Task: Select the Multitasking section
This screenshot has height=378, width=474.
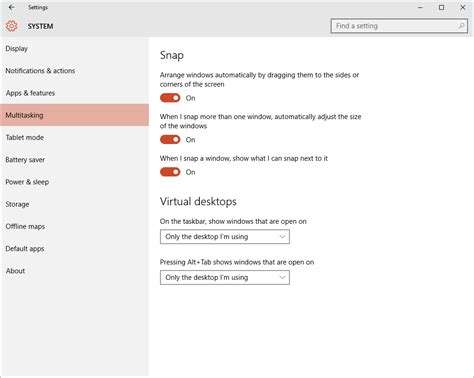Action: pos(74,115)
